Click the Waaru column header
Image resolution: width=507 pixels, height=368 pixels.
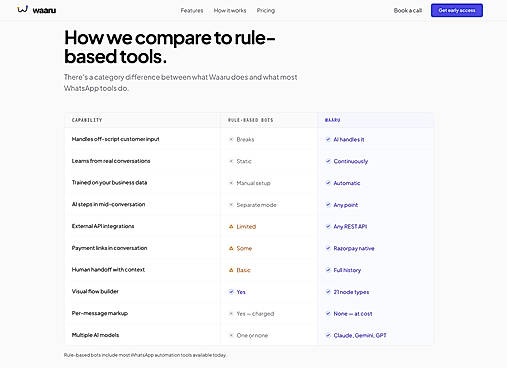pyautogui.click(x=332, y=120)
